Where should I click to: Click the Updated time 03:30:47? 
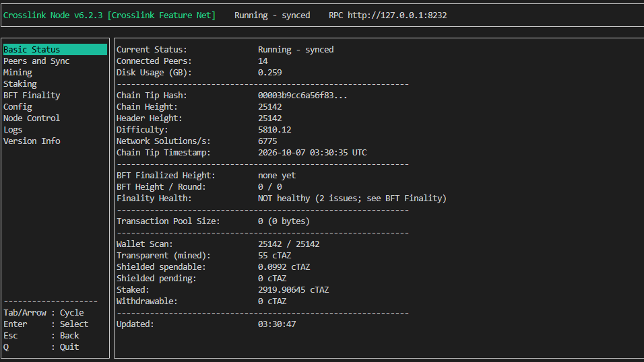click(x=277, y=324)
